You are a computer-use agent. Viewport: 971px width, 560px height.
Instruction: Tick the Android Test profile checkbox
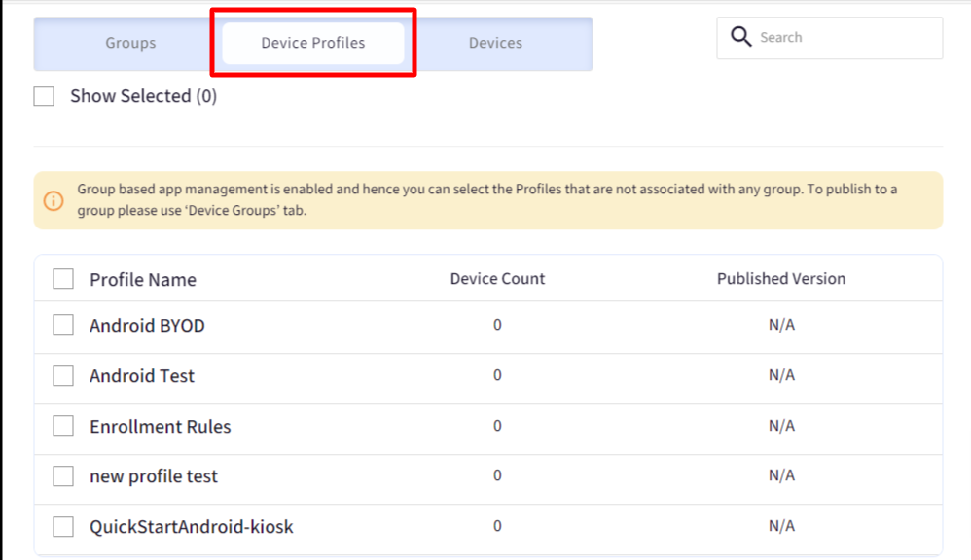coord(63,375)
